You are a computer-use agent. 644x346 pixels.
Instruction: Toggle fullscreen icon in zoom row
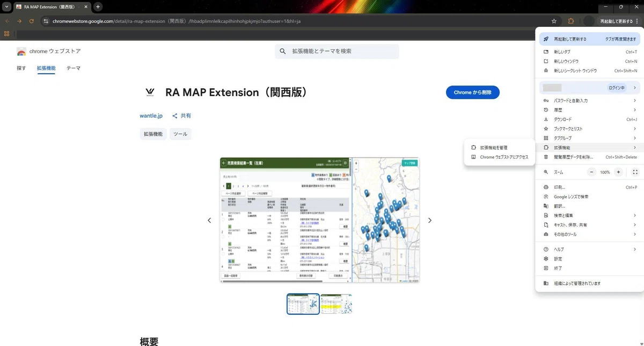click(x=635, y=172)
